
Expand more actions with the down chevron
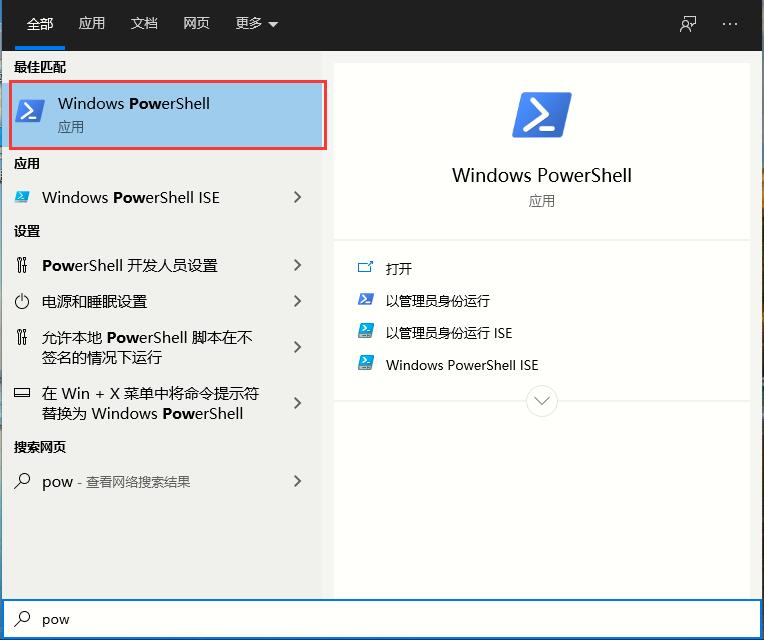pyautogui.click(x=541, y=401)
